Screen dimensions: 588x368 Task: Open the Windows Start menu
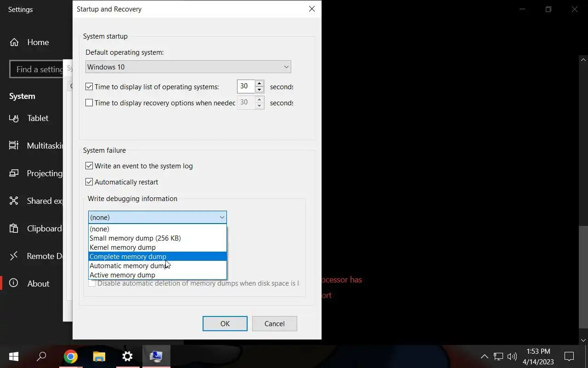[x=14, y=356]
